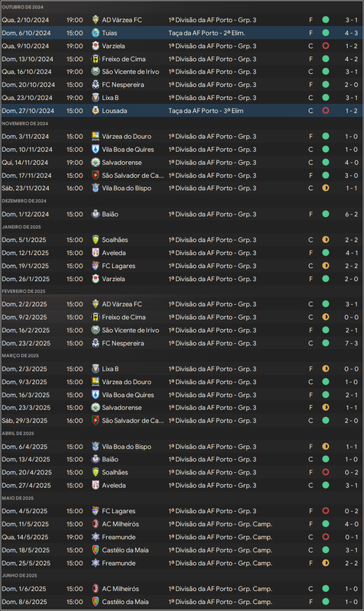
Task: Select the Dom, 6/10/2024 date cell
Action: coord(26,33)
